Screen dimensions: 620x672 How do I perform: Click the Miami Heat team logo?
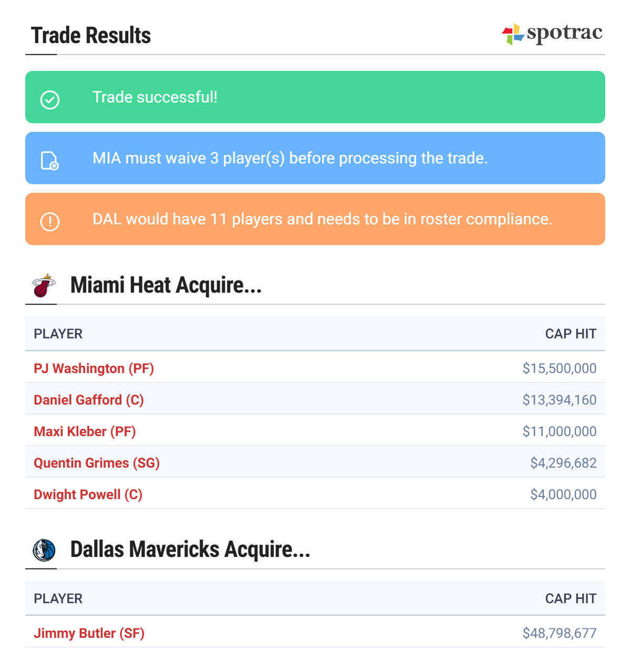click(x=44, y=286)
